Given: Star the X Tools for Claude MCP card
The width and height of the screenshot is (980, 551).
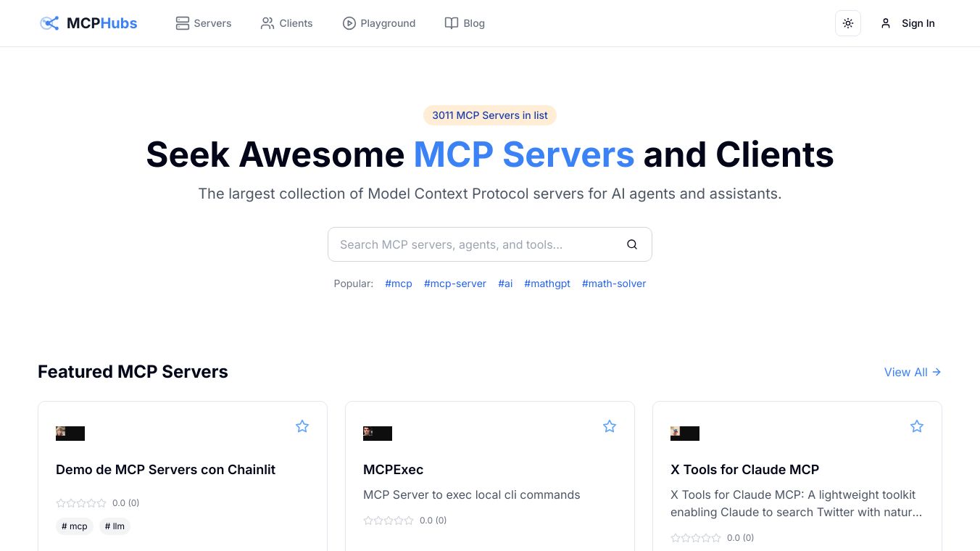Looking at the screenshot, I should point(917,426).
